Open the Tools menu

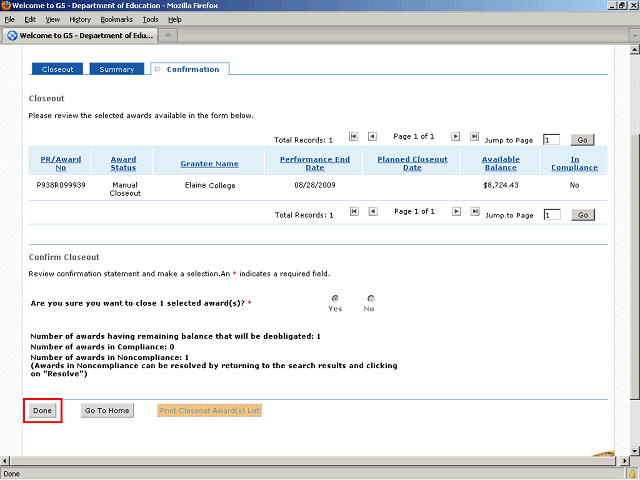[x=150, y=20]
